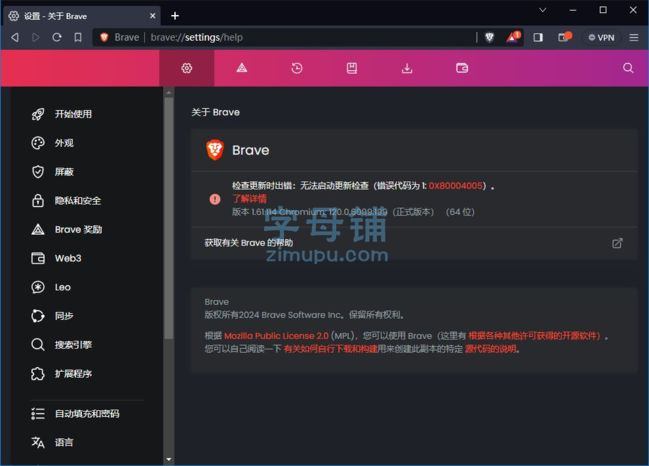Open 语言 language settings
The height and width of the screenshot is (466, 649).
pos(53,442)
